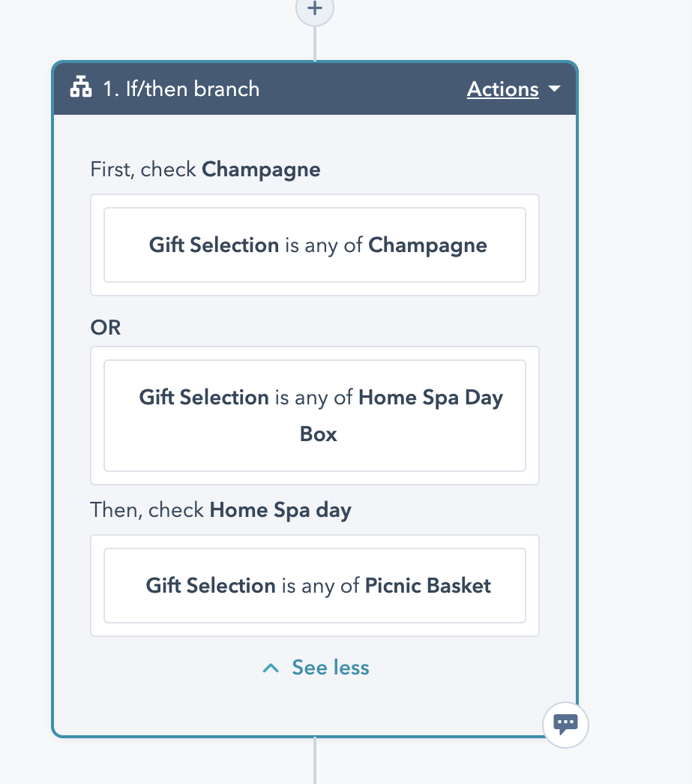Screen dimensions: 692x784
Task: Click the 'First, check Champagne' branch label
Action: pos(205,170)
